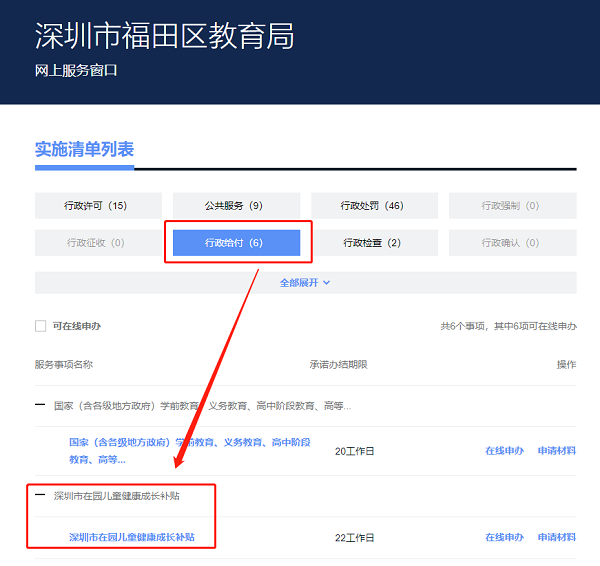
Task: Select the 行政许可 (15) tab
Action: coord(98,206)
